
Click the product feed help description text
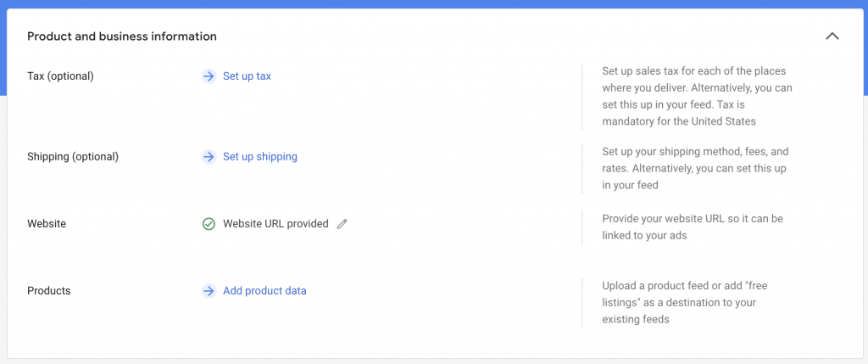[684, 302]
